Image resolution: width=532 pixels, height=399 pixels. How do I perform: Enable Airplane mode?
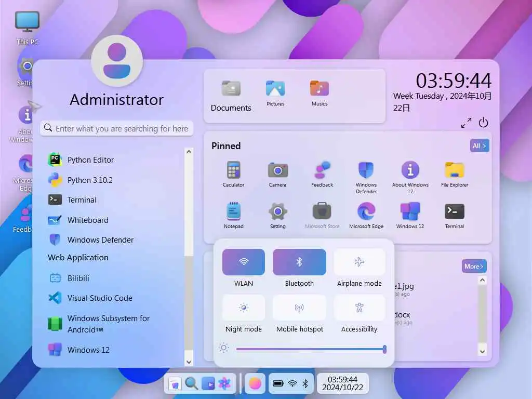click(x=360, y=262)
